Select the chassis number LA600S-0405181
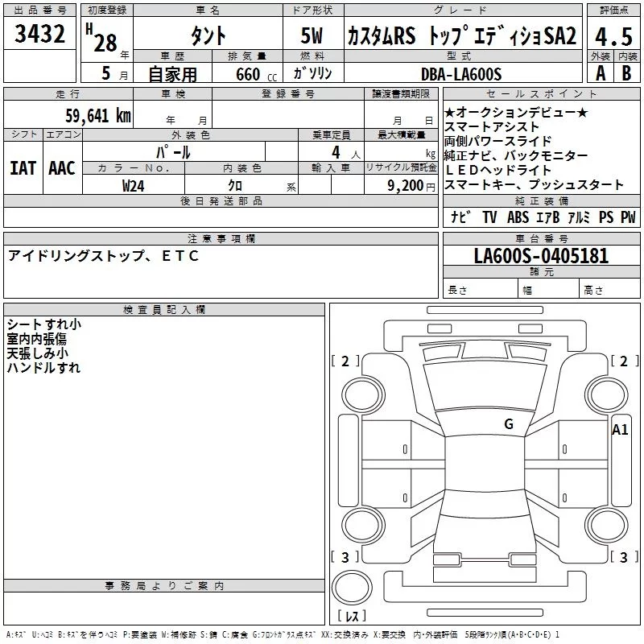The image size is (644, 644). [541, 255]
